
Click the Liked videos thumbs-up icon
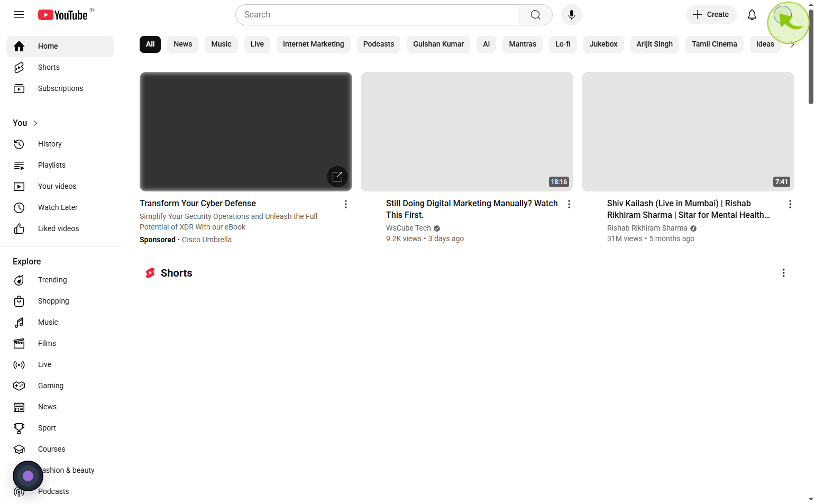[x=19, y=229]
